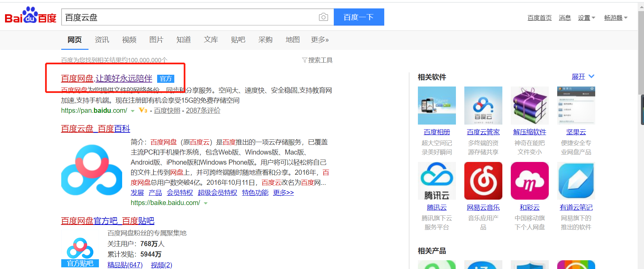Select the 有道云笔记 icon
Image resolution: width=644 pixels, height=269 pixels.
tap(576, 181)
